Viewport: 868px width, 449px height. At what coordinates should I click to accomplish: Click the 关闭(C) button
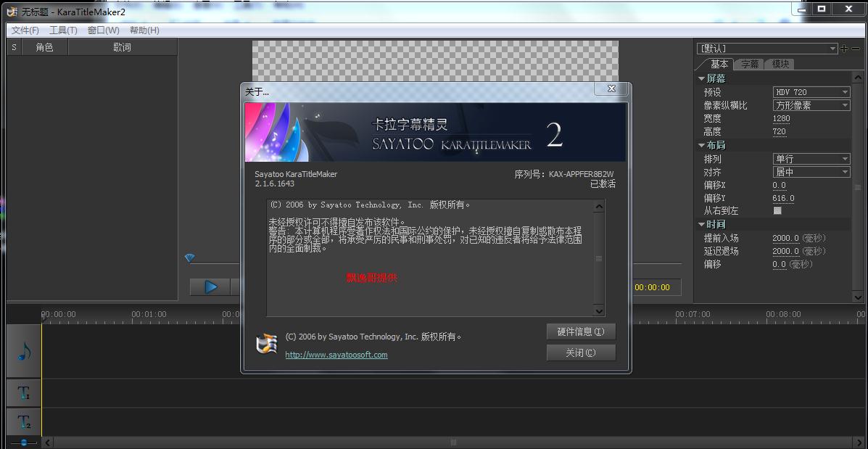tap(581, 353)
